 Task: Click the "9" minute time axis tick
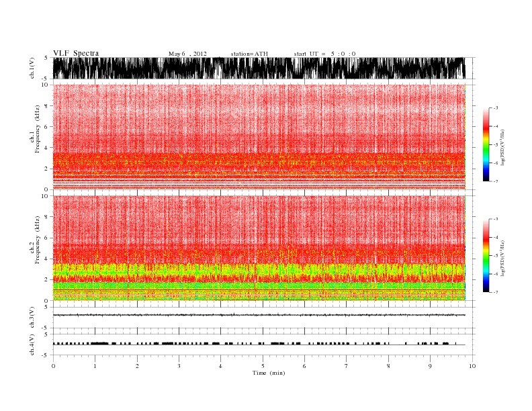pyautogui.click(x=430, y=366)
